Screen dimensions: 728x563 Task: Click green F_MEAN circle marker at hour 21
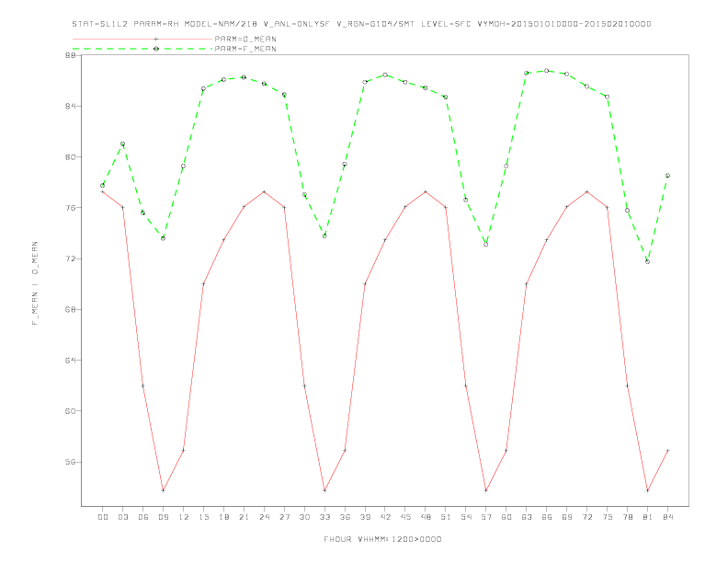[244, 77]
